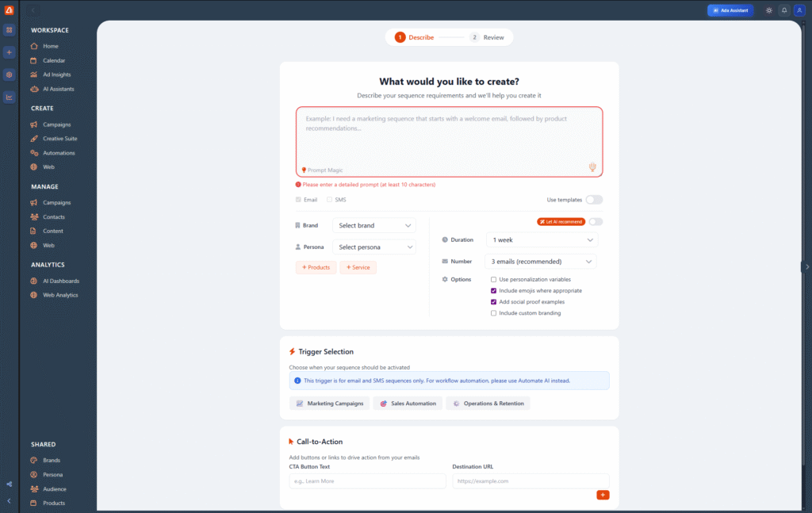The width and height of the screenshot is (812, 513).
Task: Open the user profile icon
Action: 799,10
